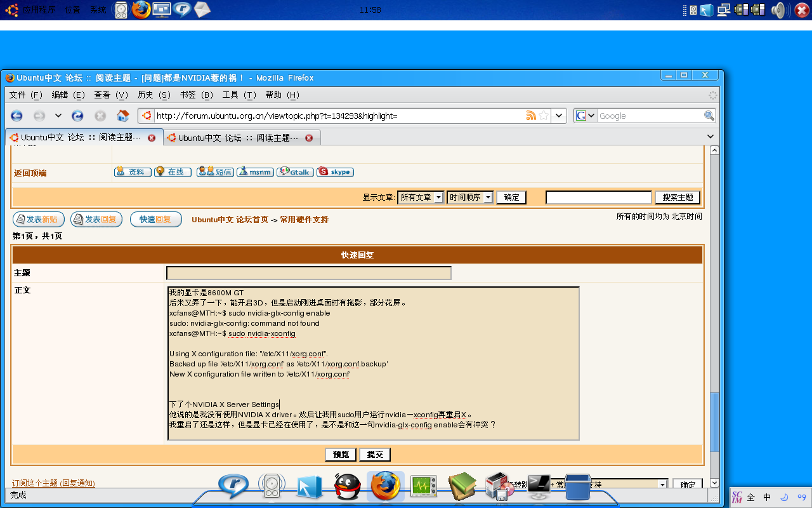This screenshot has width=812, height=508.
Task: Open the system monitor icon in dock
Action: (x=423, y=487)
